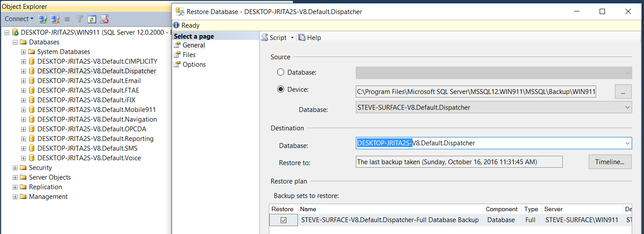This screenshot has height=234, width=644.
Task: Click the ellipsis browse button for Device
Action: pos(623,92)
